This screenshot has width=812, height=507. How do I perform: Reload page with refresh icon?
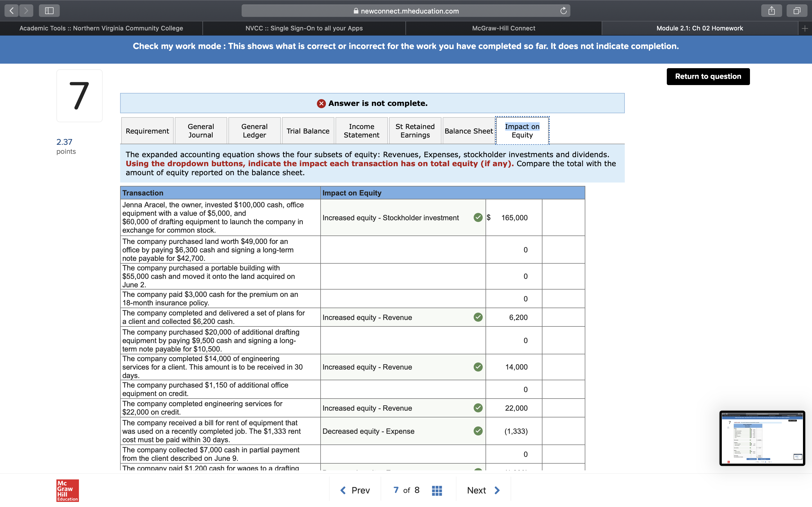563,11
